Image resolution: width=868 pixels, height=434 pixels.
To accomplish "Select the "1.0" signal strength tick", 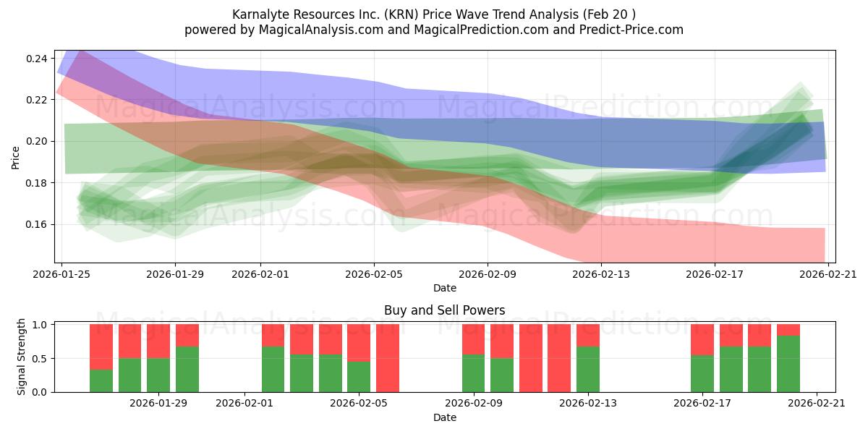I will [x=41, y=325].
